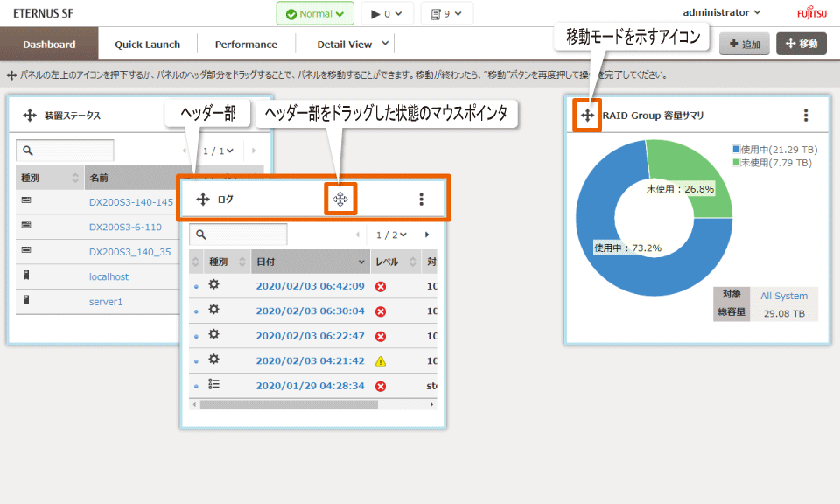Expand the Detail View dropdown arrow

pos(385,44)
